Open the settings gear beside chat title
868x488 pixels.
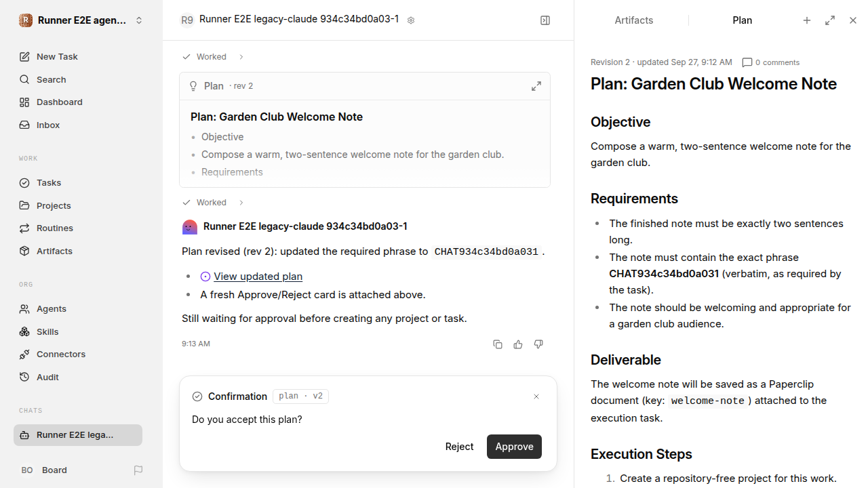(411, 20)
